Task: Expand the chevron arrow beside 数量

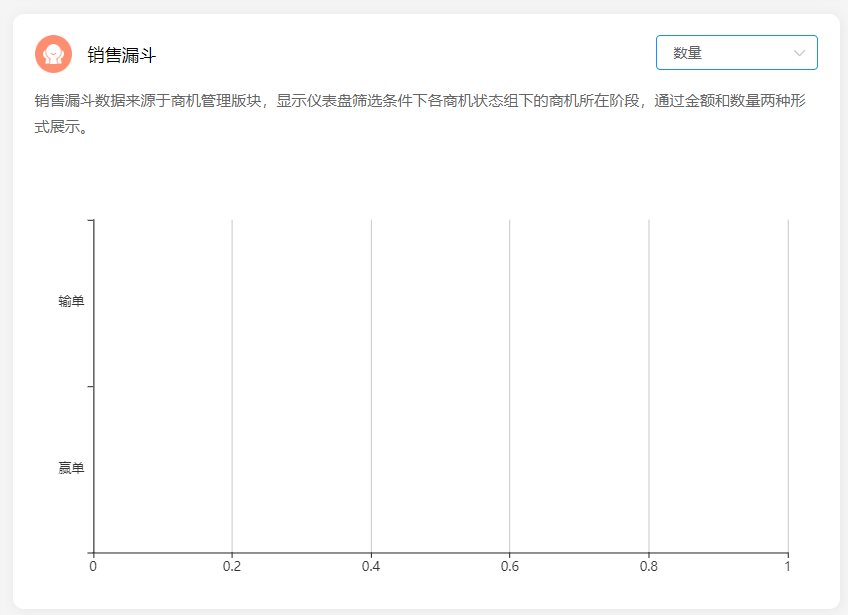Action: pyautogui.click(x=799, y=53)
